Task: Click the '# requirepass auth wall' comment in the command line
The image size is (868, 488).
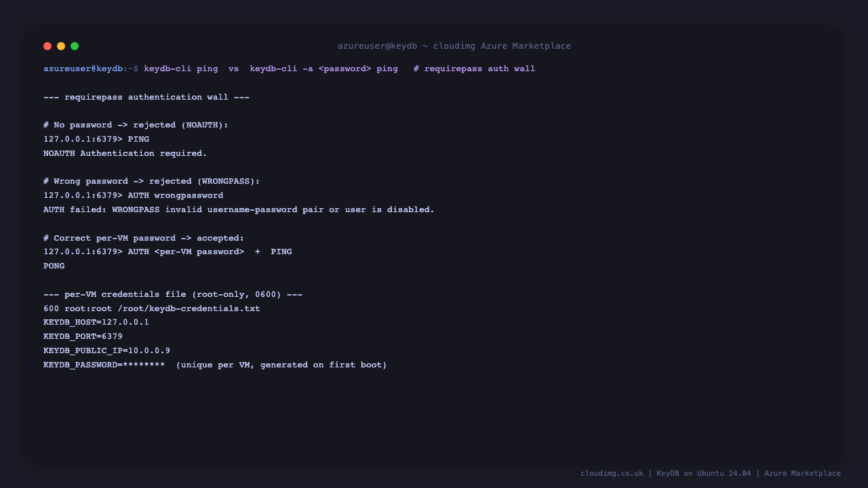Action: (x=474, y=69)
